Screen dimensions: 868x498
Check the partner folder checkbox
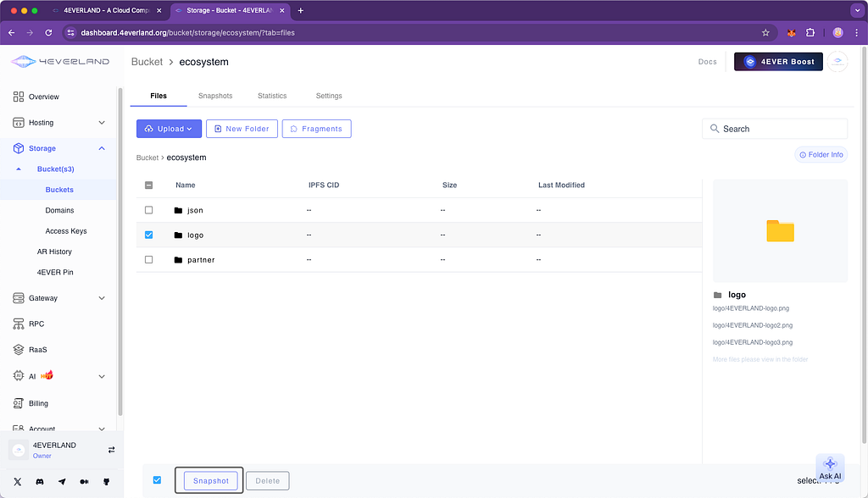pos(149,259)
